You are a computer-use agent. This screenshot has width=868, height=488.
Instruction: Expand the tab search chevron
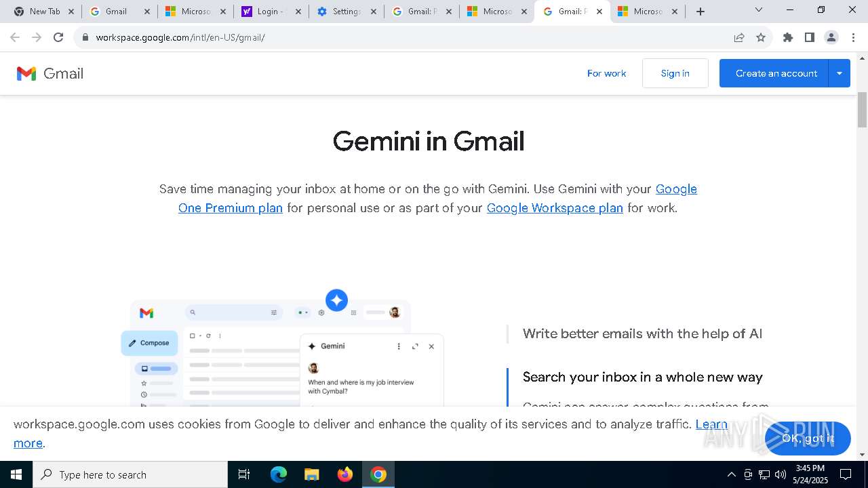pyautogui.click(x=759, y=10)
